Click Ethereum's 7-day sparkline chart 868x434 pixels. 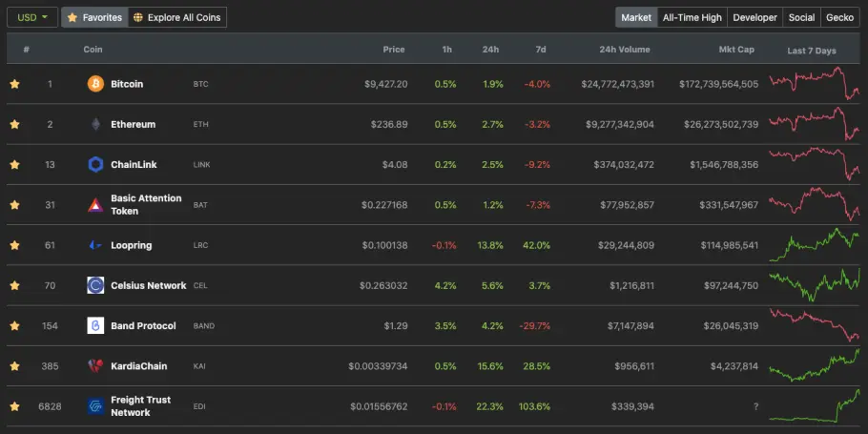pos(815,123)
